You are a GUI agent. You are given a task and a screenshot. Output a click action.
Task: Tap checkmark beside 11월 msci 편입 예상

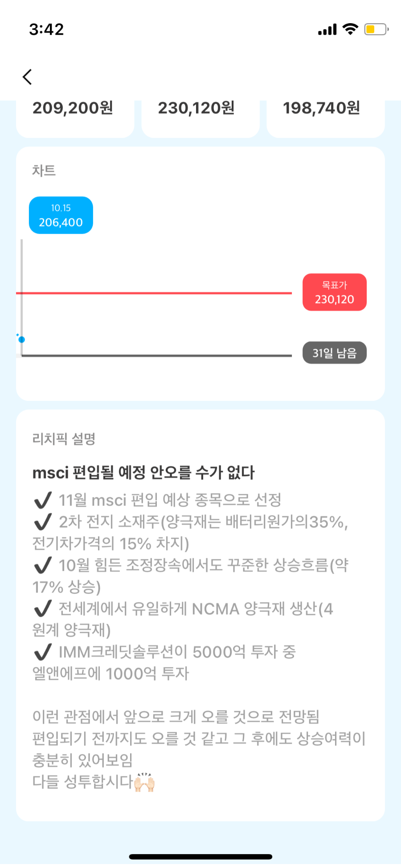(43, 501)
